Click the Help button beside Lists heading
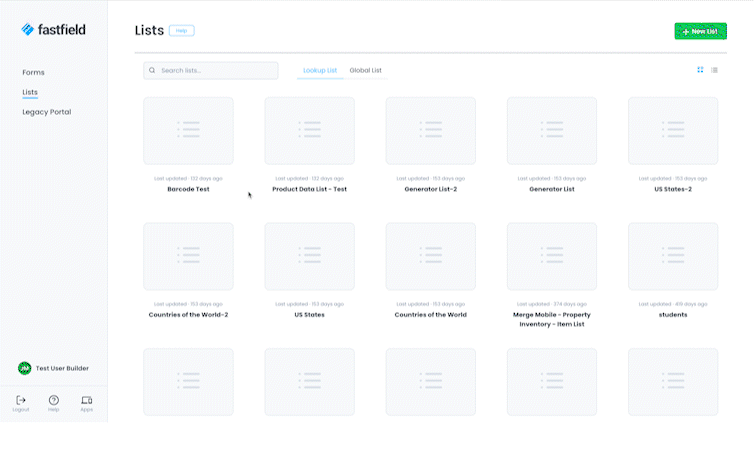 pos(181,31)
